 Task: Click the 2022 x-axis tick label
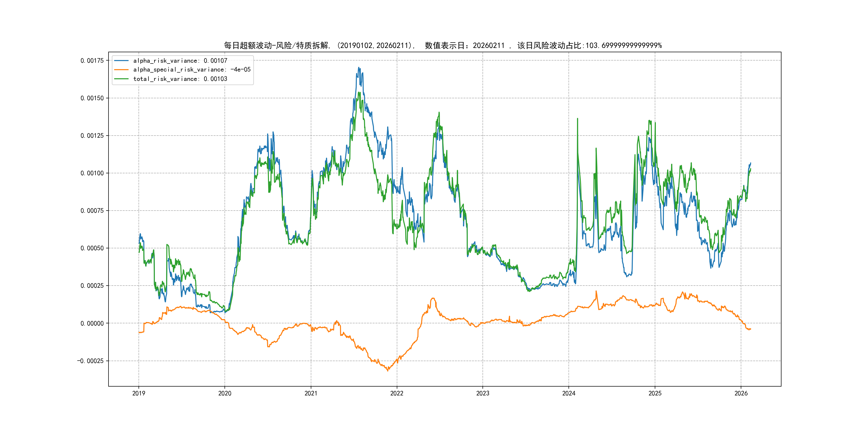(396, 393)
